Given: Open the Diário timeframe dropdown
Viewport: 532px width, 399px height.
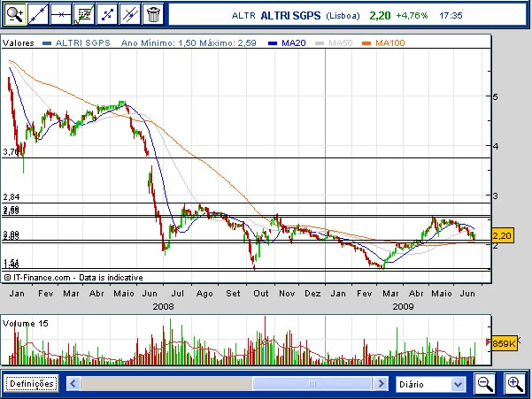Looking at the screenshot, I should [430, 384].
